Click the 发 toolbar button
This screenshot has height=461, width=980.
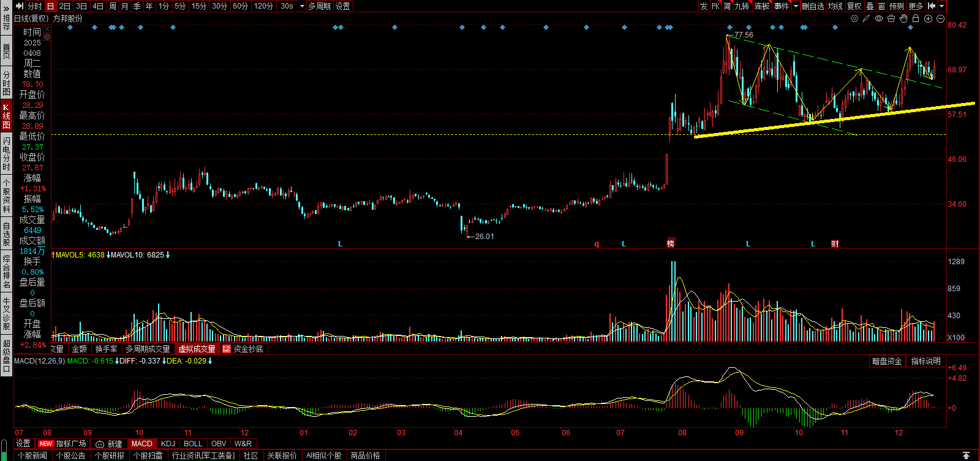click(704, 6)
